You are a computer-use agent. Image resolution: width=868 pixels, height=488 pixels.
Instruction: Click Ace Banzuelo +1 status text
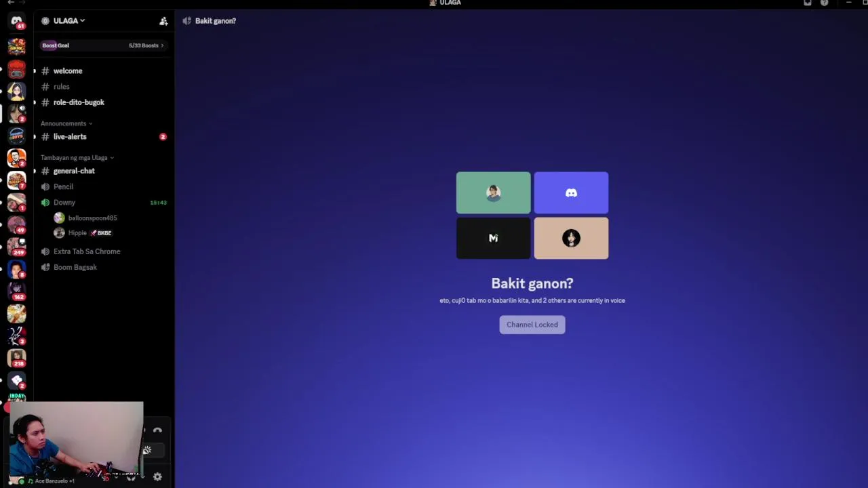point(55,481)
